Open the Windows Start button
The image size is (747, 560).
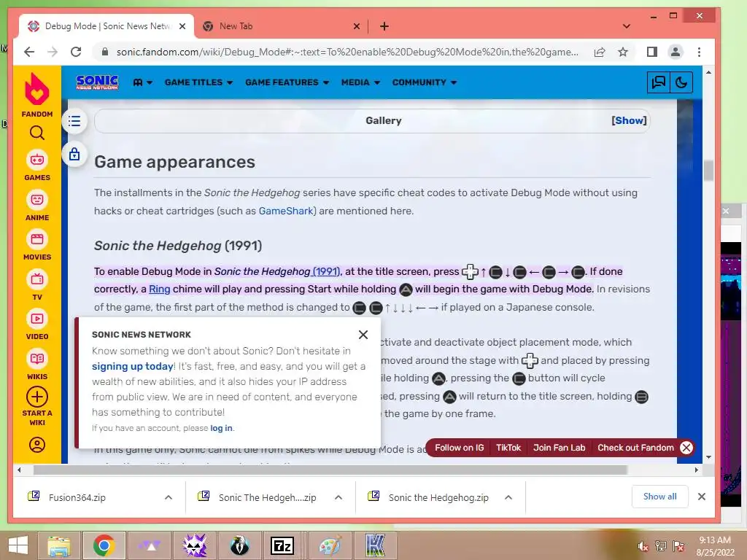pyautogui.click(x=18, y=545)
